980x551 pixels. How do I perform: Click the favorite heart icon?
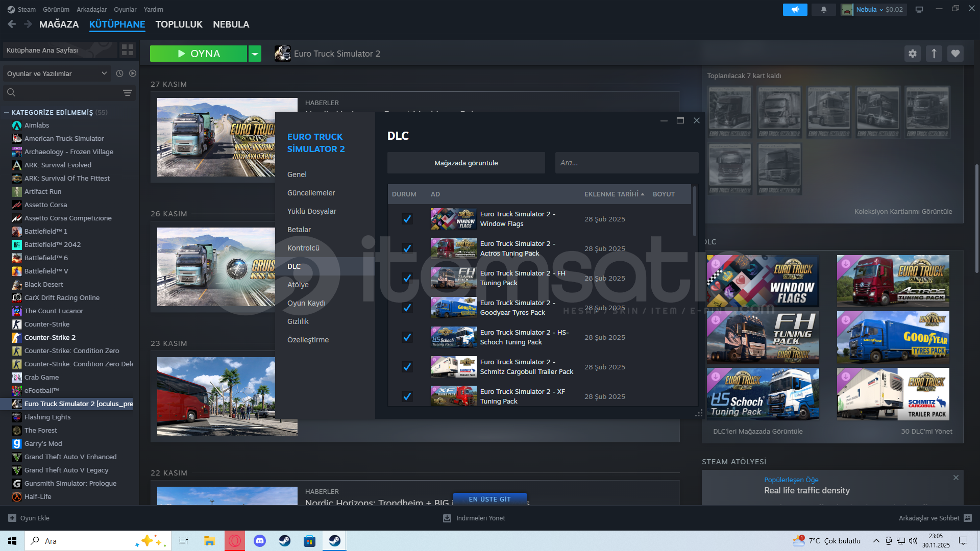pos(955,54)
